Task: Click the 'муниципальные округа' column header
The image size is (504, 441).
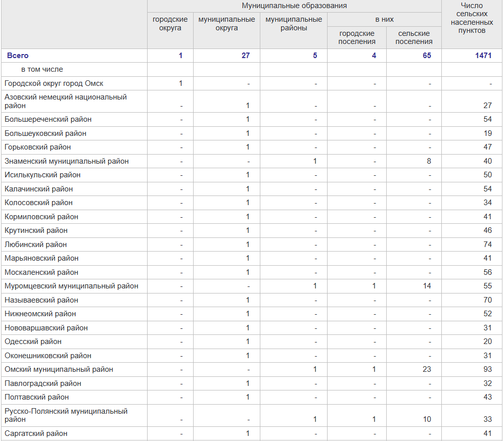Action: coord(226,24)
